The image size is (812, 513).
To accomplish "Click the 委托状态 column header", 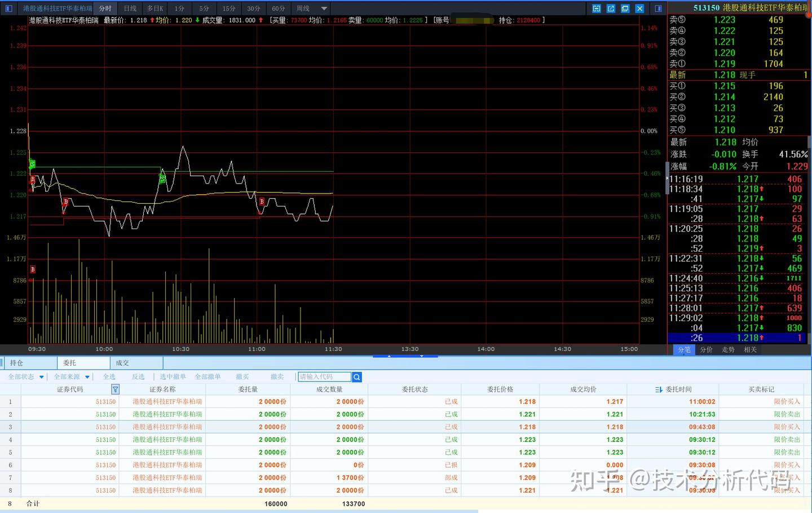I will pos(414,389).
